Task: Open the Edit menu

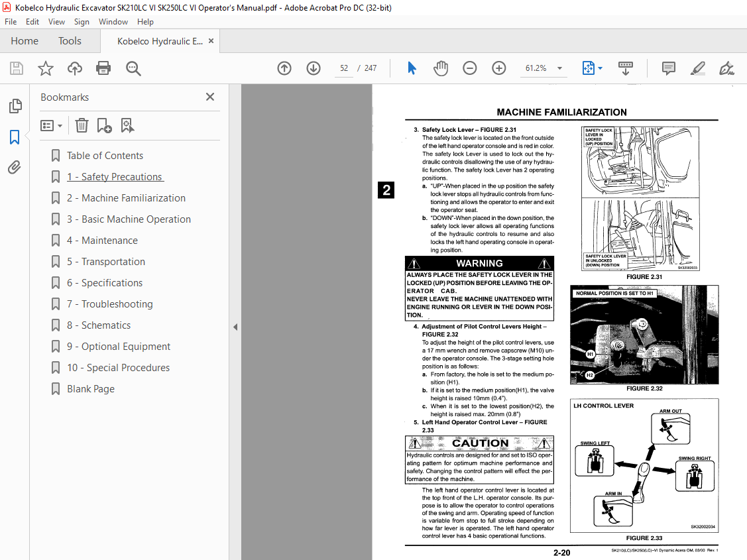Action: [32, 22]
